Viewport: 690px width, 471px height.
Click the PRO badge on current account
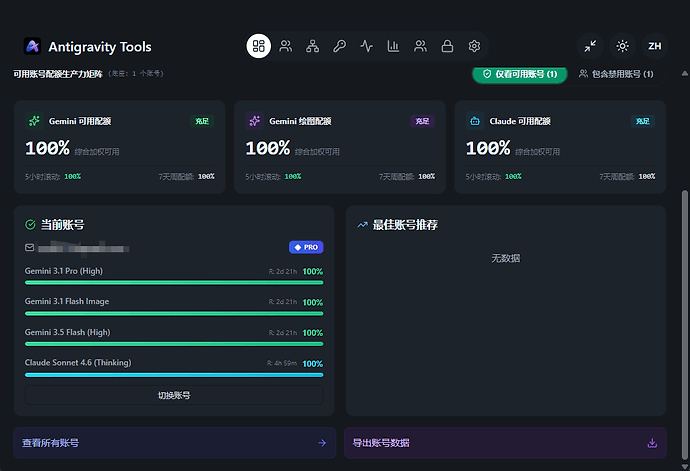pos(306,247)
